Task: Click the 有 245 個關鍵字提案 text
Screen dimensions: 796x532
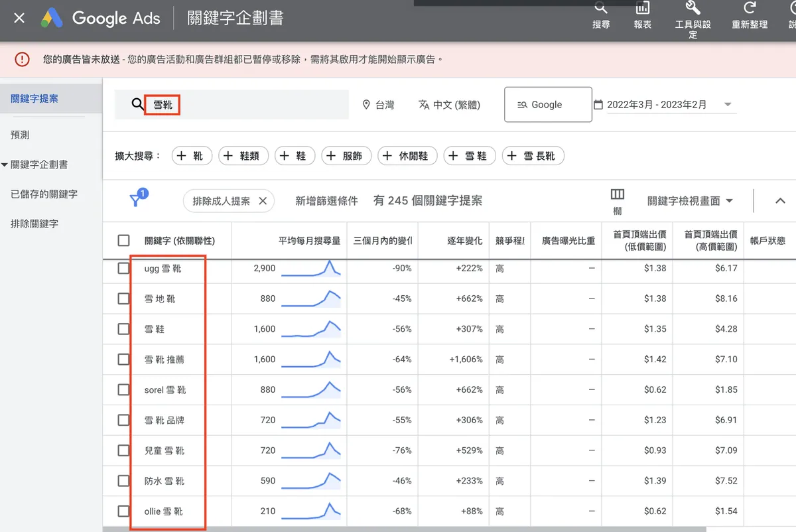Action: pos(428,200)
